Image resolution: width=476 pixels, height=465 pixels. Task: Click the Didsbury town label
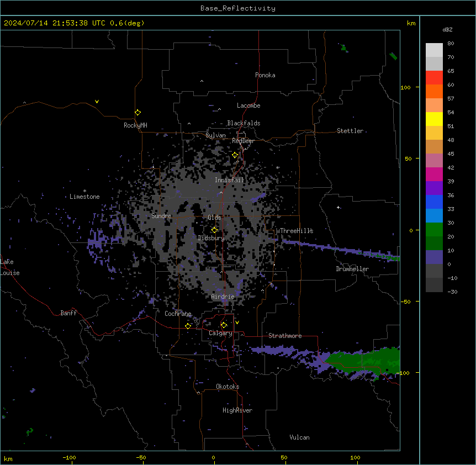[x=211, y=238]
